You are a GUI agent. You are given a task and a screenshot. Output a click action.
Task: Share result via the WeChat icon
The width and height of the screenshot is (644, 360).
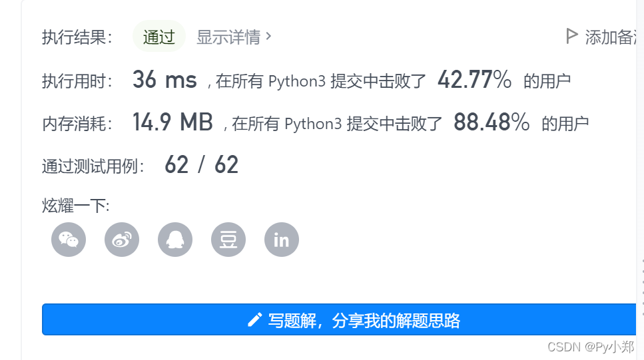pyautogui.click(x=69, y=240)
